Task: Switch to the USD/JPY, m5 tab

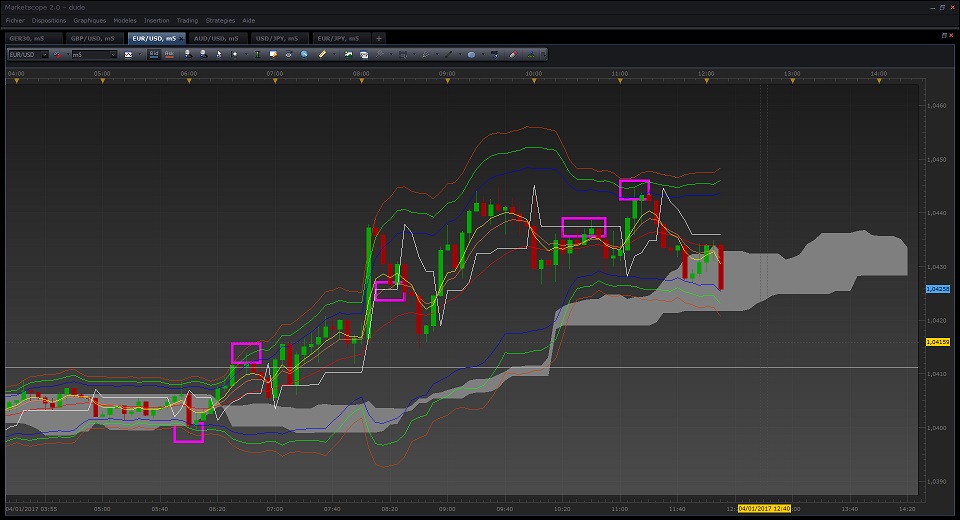Action: (x=280, y=38)
